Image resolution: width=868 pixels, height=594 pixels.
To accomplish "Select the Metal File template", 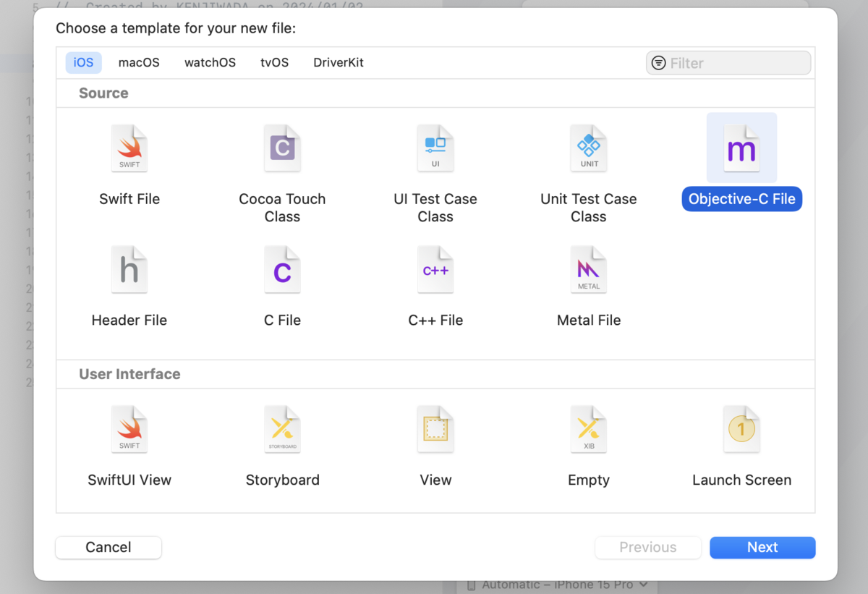I will point(588,269).
